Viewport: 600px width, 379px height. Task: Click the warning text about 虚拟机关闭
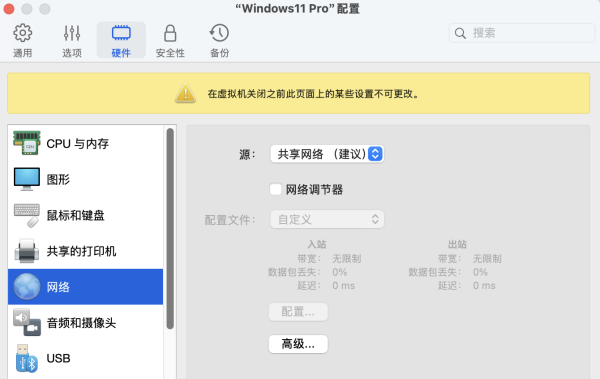coord(314,94)
